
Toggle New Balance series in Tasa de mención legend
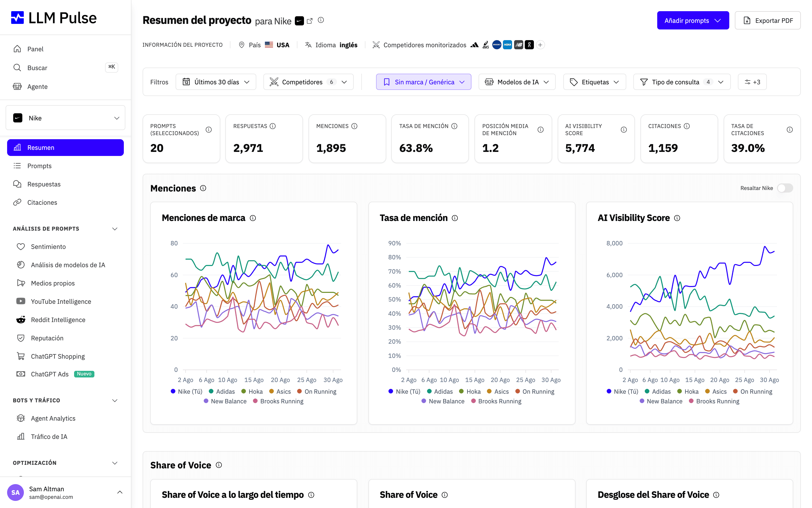tap(443, 401)
